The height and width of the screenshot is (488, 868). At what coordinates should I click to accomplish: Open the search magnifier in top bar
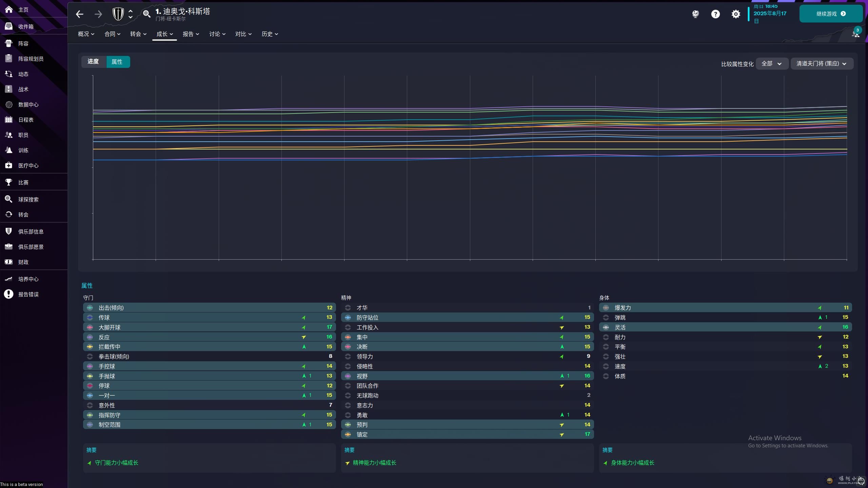point(146,14)
